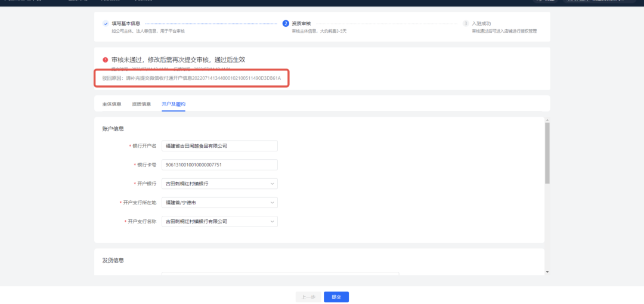This screenshot has width=644, height=304.
Task: Submit the form with 提交 button
Action: (336, 297)
